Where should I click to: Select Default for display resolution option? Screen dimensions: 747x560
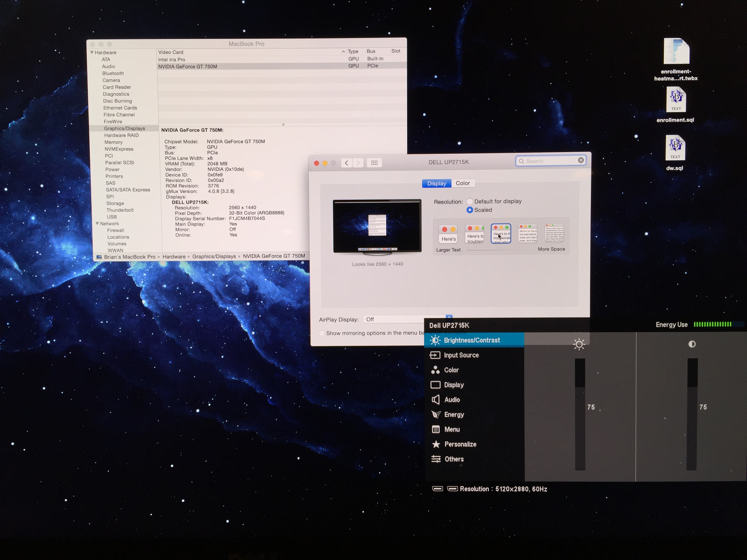[470, 202]
